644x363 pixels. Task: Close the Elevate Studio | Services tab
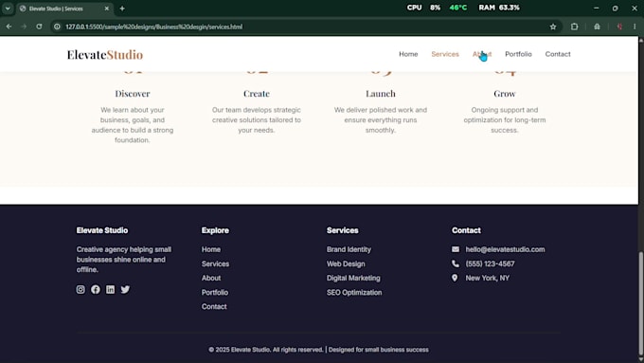tap(107, 9)
